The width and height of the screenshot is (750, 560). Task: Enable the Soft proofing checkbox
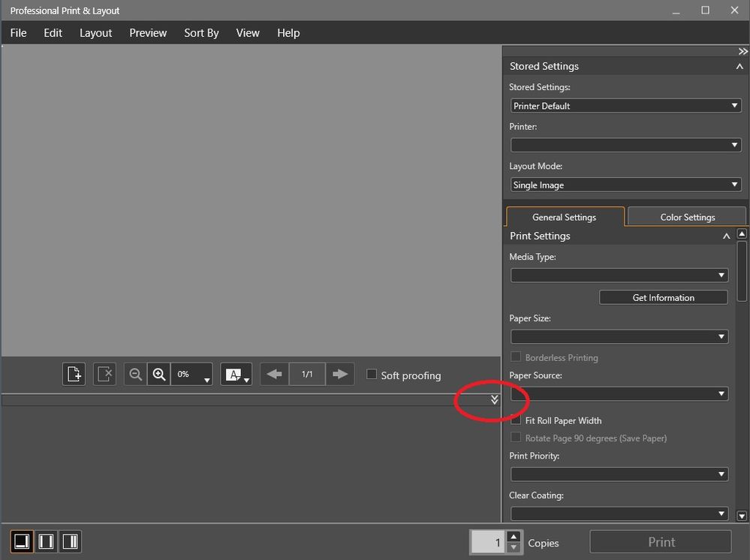pyautogui.click(x=372, y=374)
